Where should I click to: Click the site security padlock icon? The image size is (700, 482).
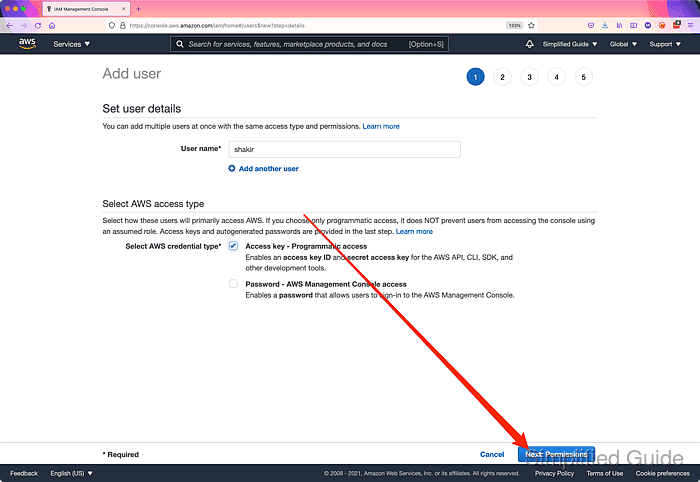point(122,25)
